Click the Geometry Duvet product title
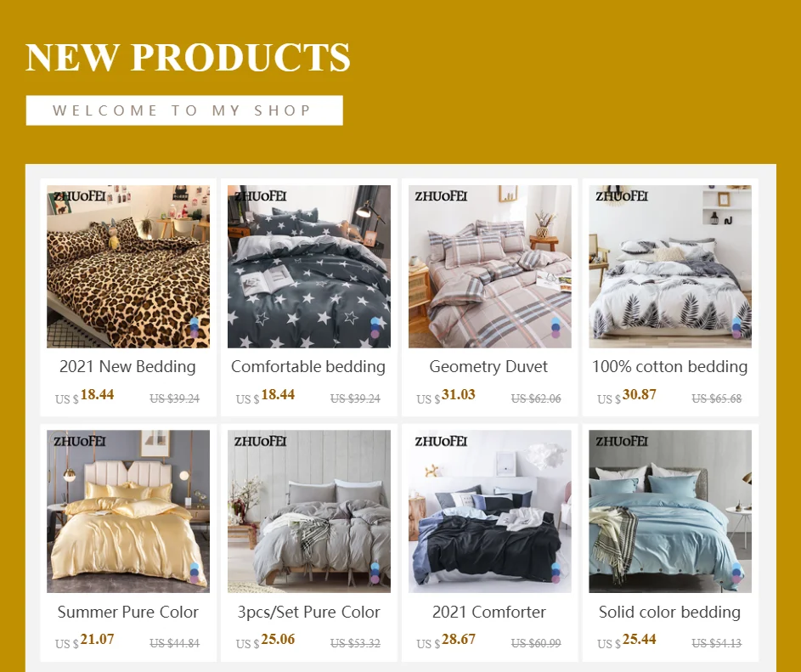Screen dimensions: 801x672 [x=489, y=366]
